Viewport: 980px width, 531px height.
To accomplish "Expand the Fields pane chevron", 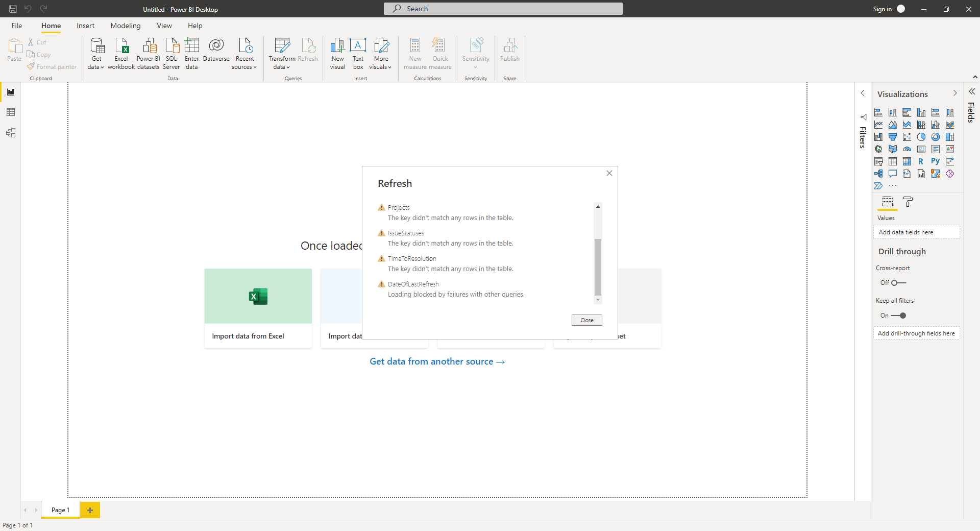I will click(x=972, y=91).
